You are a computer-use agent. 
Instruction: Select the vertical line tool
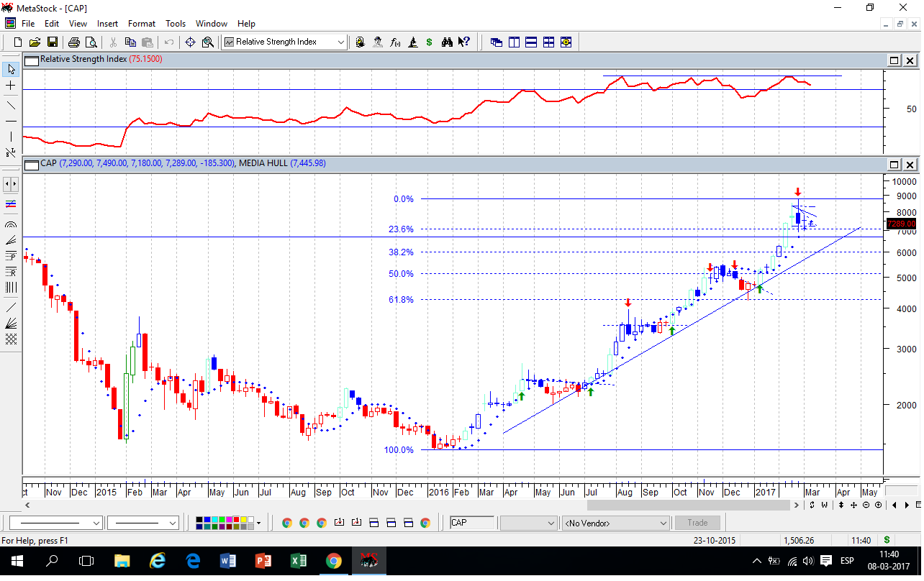11,137
